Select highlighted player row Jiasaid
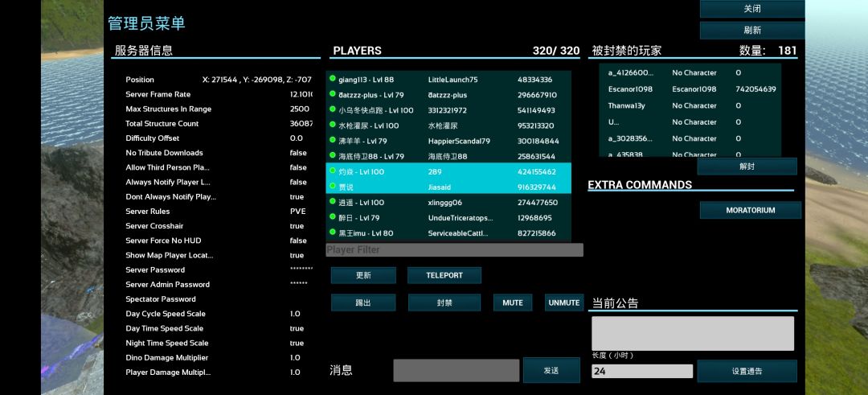 click(448, 187)
